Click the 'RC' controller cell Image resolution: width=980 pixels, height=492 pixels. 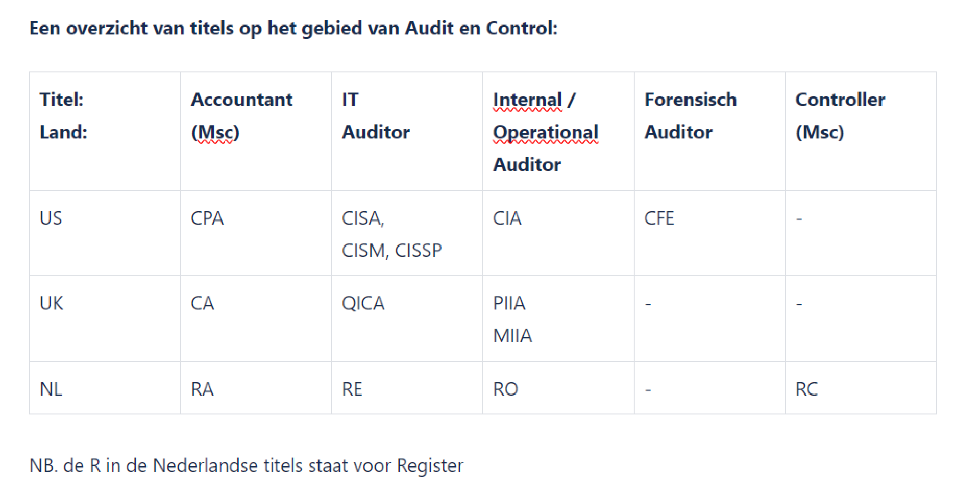pyautogui.click(x=806, y=389)
